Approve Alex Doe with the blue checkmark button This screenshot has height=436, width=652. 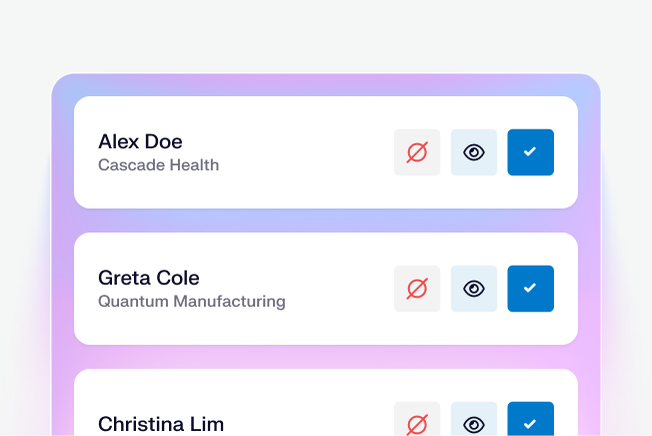point(530,152)
